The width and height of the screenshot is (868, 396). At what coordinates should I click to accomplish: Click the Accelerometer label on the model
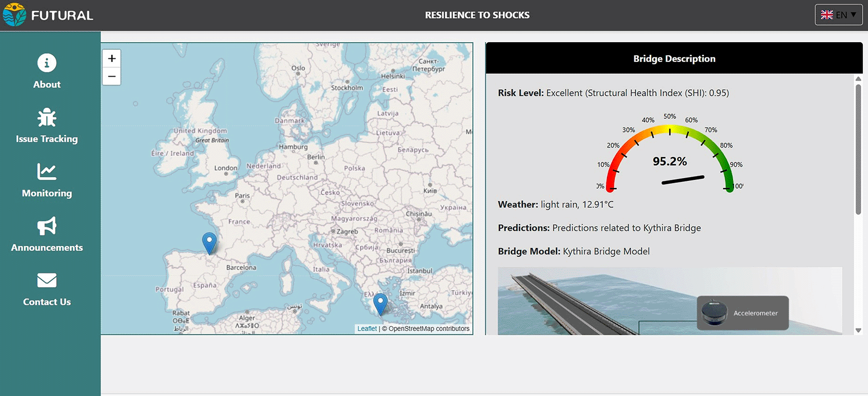click(755, 313)
